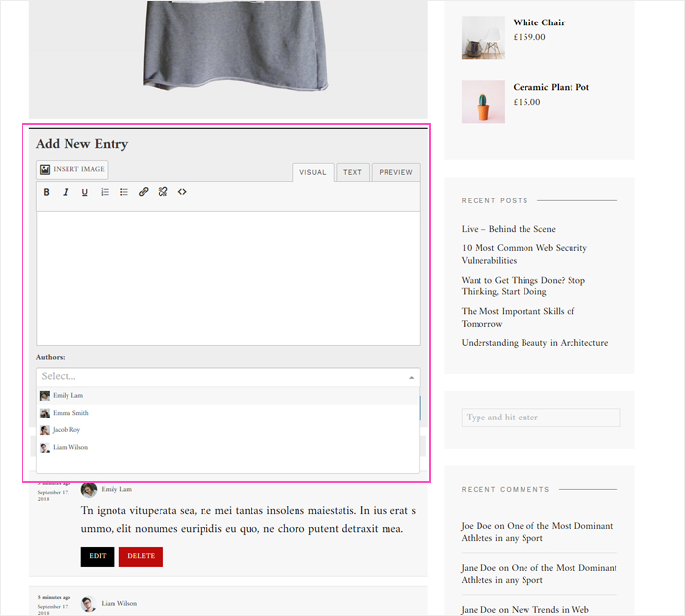Insert a bulleted list

tap(124, 192)
